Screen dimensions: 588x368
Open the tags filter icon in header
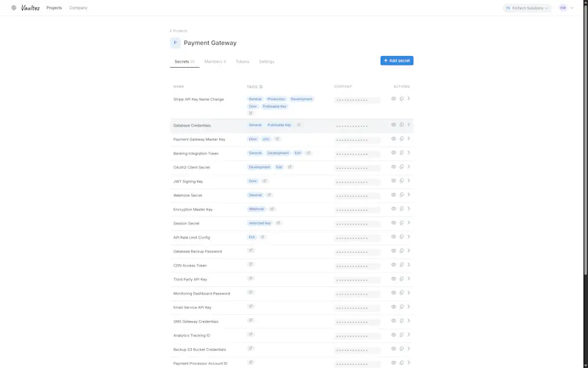[261, 87]
